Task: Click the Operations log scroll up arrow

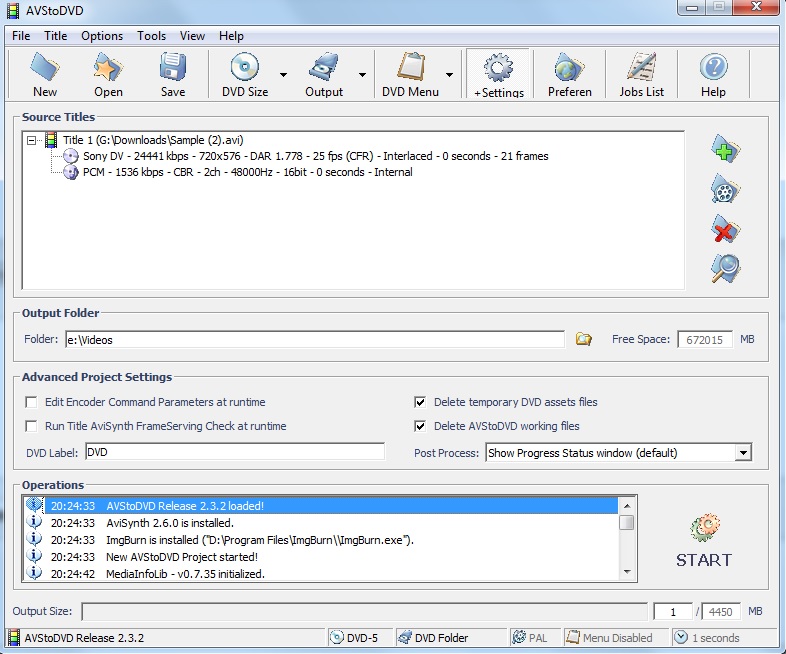Action: click(627, 505)
